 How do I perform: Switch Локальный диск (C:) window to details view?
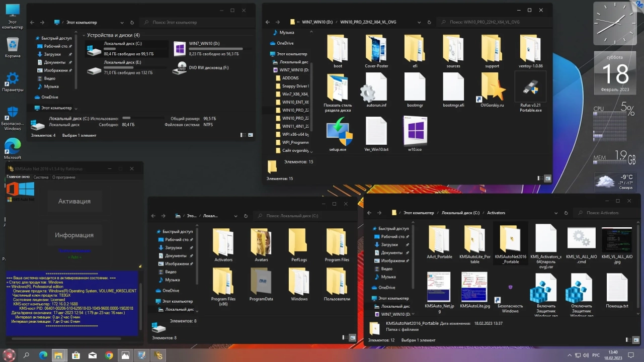pos(346,338)
